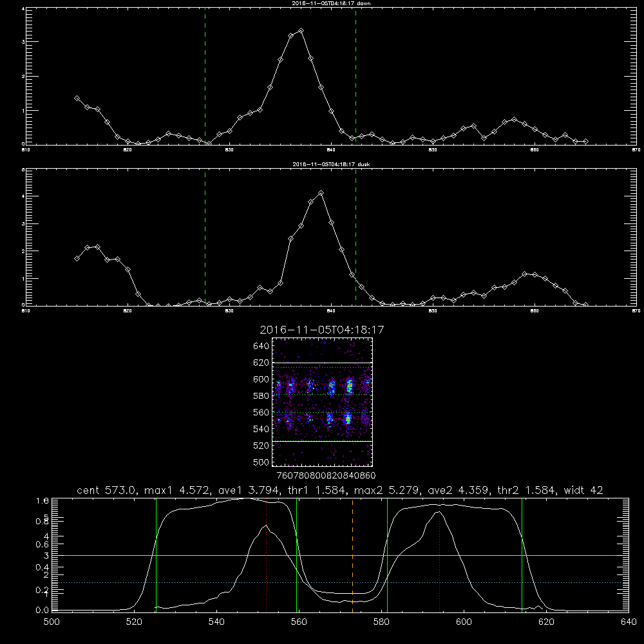Click the highest diamond marker on the dusk curve
This screenshot has height=644, width=644.
(x=321, y=193)
